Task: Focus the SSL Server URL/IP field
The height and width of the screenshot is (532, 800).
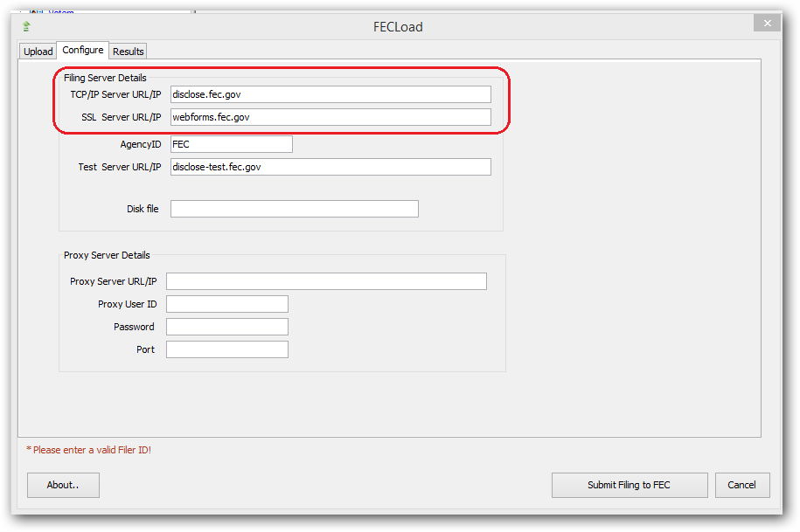Action: [330, 117]
